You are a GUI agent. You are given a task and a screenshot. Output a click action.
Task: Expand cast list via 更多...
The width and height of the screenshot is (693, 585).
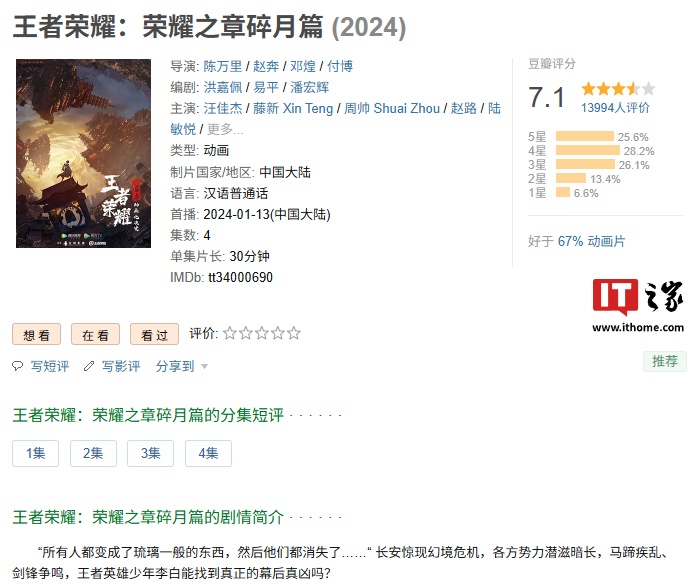point(225,129)
